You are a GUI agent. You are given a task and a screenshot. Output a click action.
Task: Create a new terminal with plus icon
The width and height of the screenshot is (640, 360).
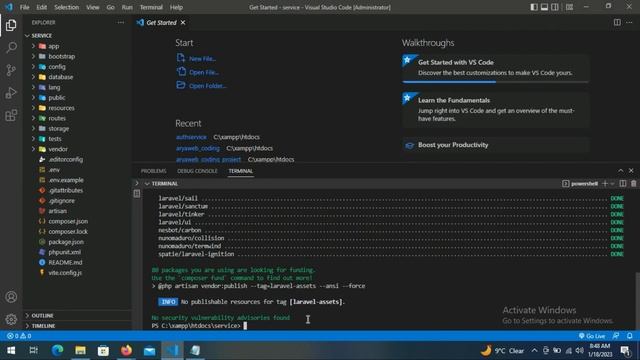point(605,184)
